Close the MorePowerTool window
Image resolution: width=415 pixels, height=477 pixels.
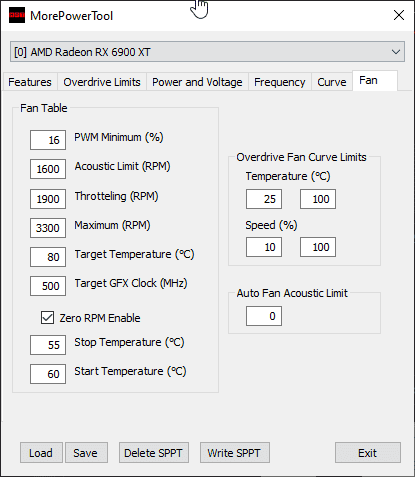(x=399, y=15)
